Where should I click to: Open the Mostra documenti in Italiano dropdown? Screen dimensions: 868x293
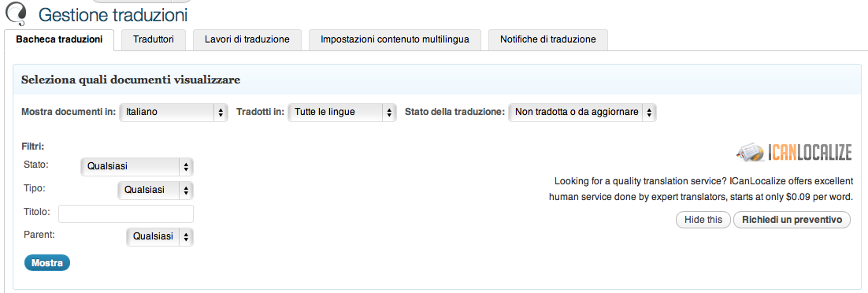point(174,112)
